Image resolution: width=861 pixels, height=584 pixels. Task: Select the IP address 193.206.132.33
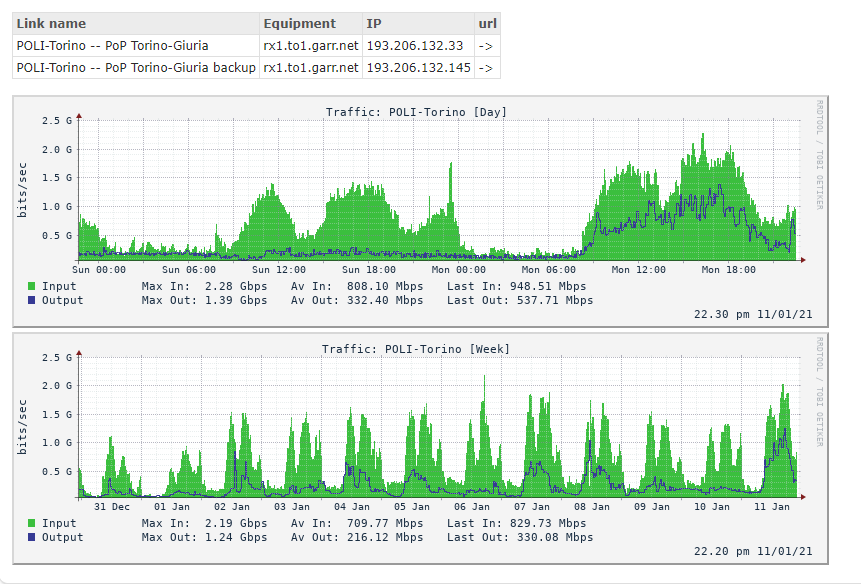click(414, 45)
